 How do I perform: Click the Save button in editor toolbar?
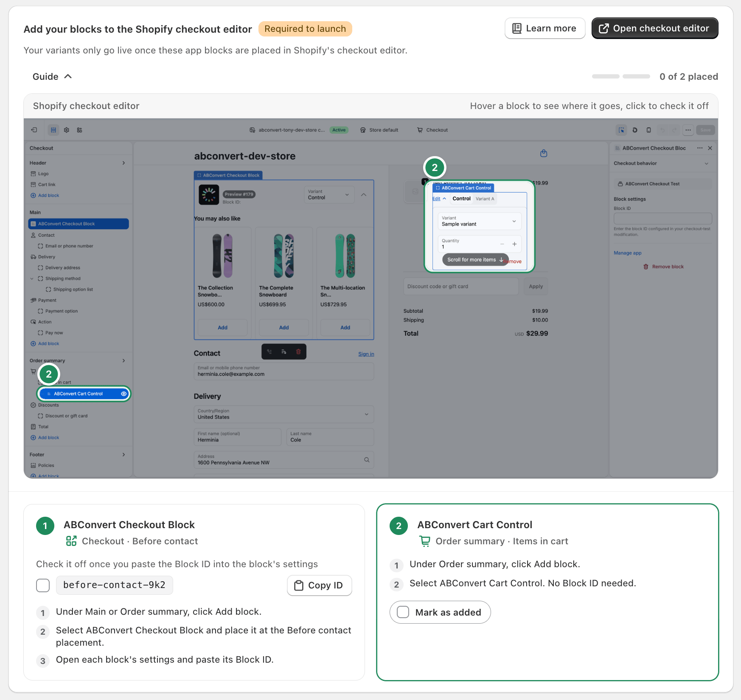705,130
